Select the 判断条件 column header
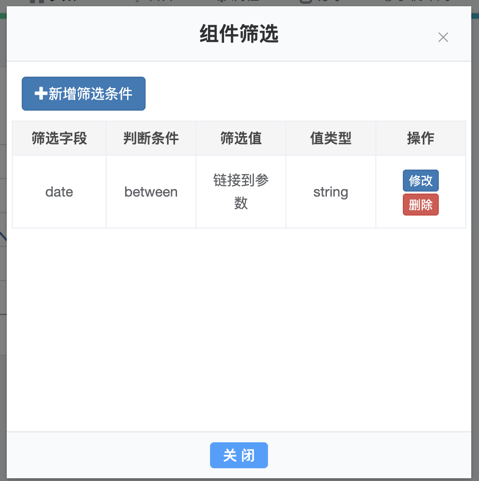This screenshot has height=481, width=479. (x=151, y=138)
